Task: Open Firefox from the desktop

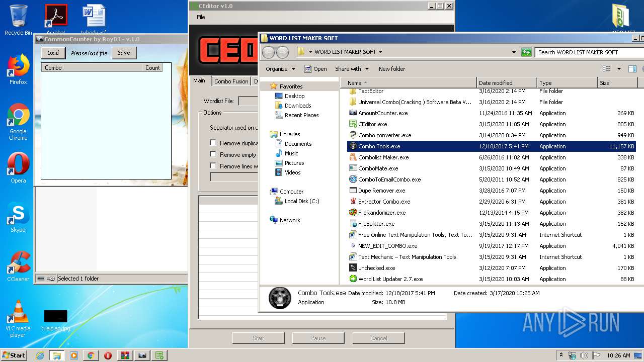Action: [18, 69]
